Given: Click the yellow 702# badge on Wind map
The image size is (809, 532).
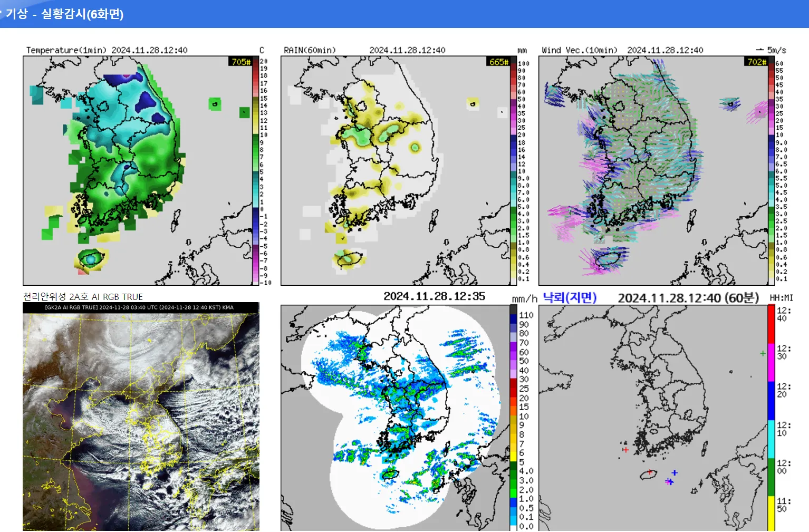Looking at the screenshot, I should [x=757, y=62].
